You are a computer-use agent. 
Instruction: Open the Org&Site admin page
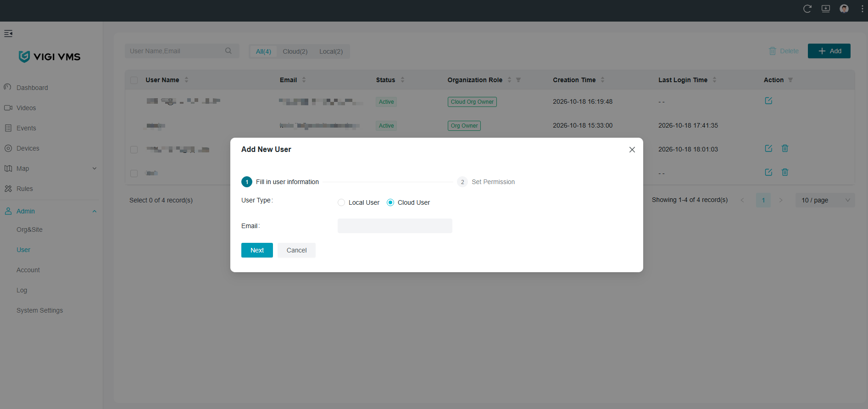tap(29, 230)
